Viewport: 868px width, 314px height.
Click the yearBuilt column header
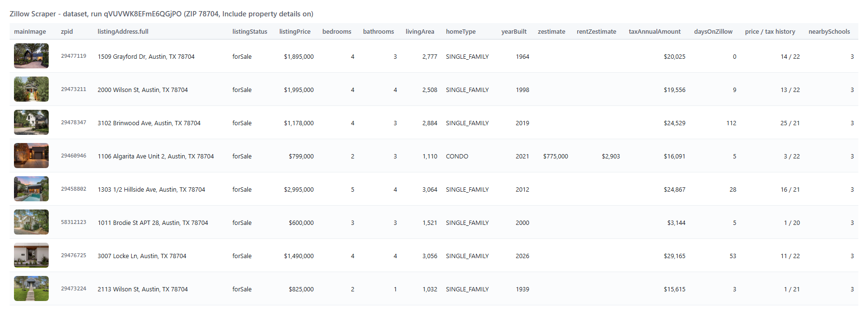[514, 32]
